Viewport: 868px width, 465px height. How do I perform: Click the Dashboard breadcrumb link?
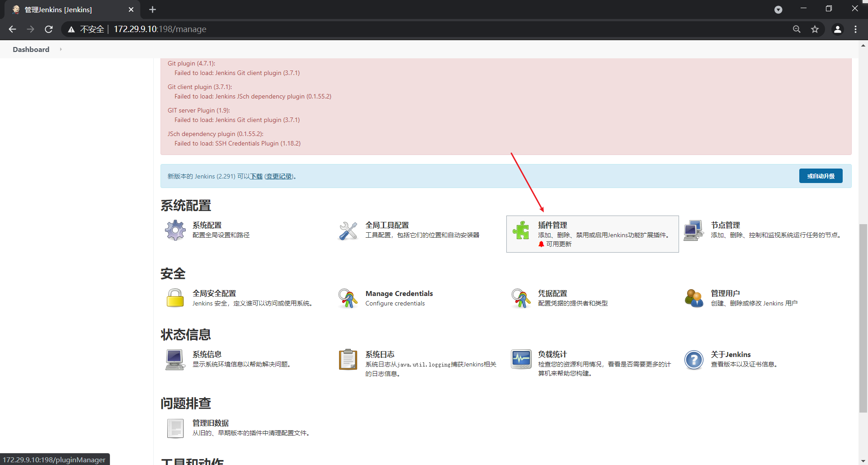pos(31,49)
